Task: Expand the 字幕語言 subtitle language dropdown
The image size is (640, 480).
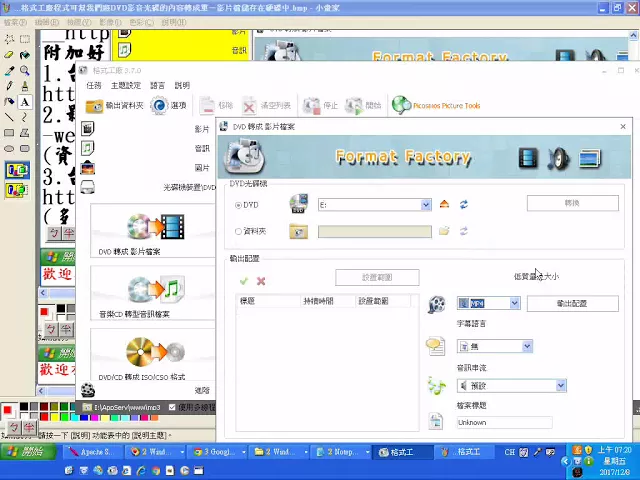Action: coord(527,346)
